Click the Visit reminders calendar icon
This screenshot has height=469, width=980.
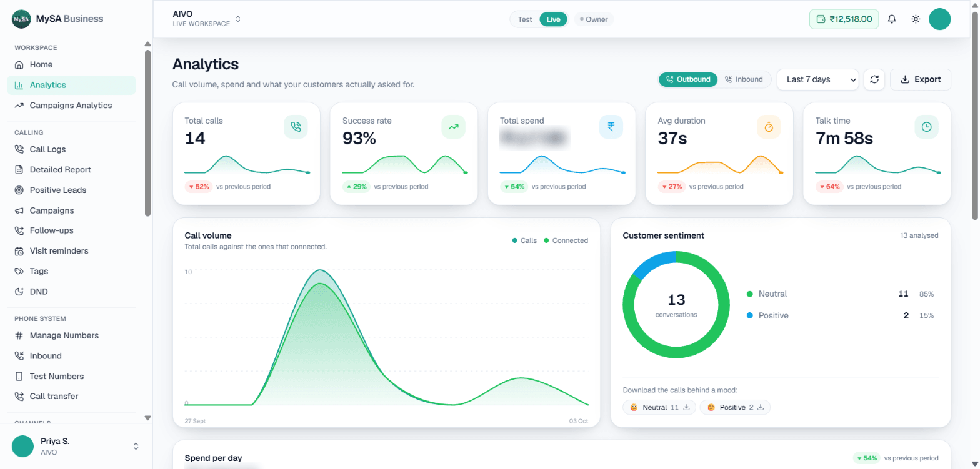tap(19, 251)
